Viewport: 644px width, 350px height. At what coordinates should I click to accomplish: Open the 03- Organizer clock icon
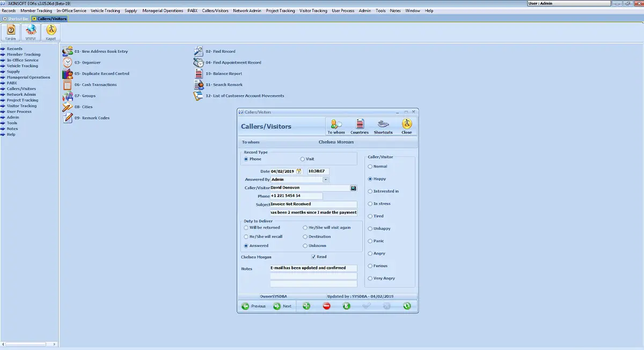(67, 62)
